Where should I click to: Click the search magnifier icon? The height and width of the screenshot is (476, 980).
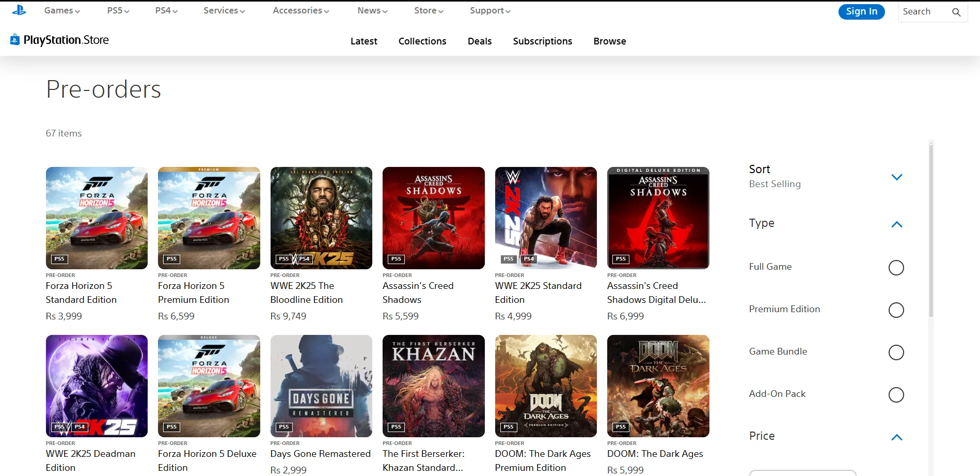click(x=956, y=12)
